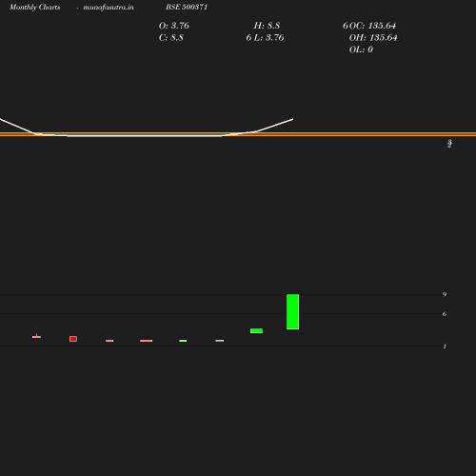The height and width of the screenshot is (476, 476).
Task: Click the low value "L: 3.76"
Action: click(268, 37)
